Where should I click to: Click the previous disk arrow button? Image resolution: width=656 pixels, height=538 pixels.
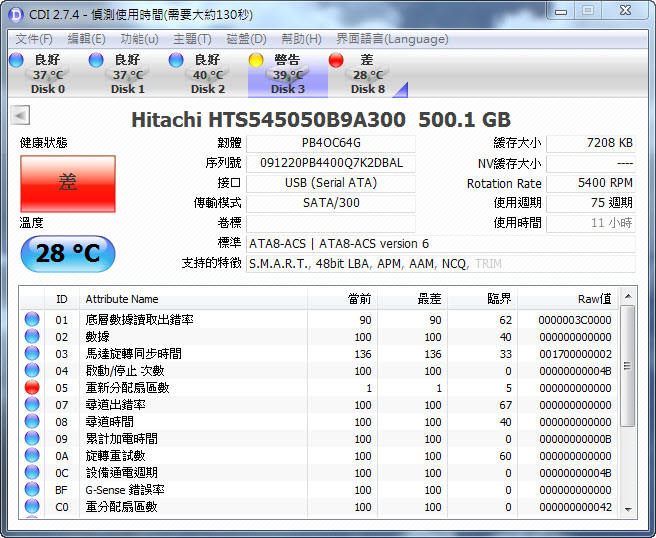pos(20,115)
